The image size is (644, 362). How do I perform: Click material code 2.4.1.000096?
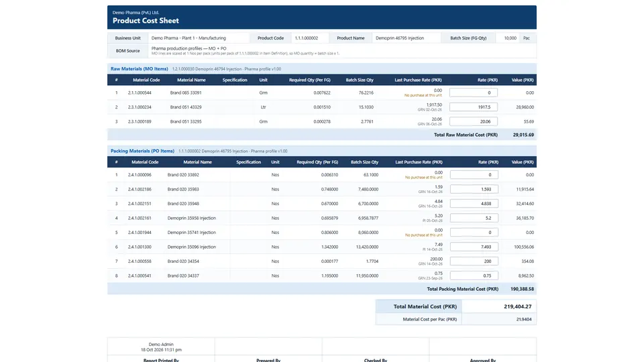point(140,175)
